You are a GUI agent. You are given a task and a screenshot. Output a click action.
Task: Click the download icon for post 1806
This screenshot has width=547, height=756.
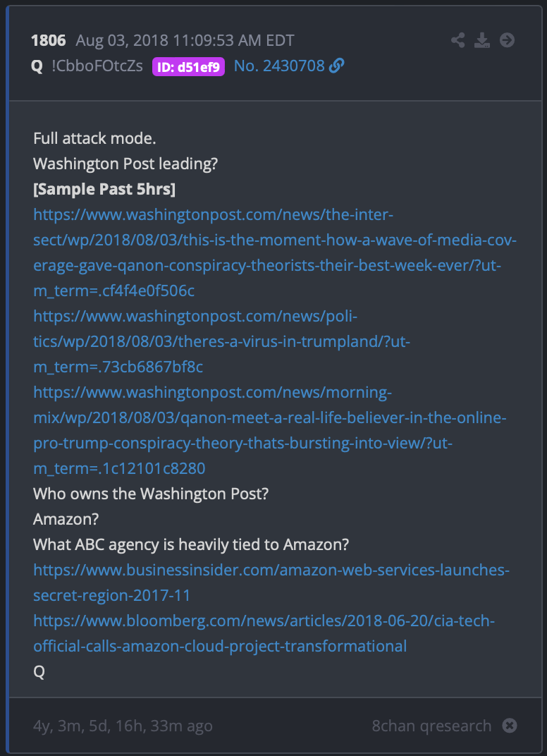pyautogui.click(x=482, y=40)
